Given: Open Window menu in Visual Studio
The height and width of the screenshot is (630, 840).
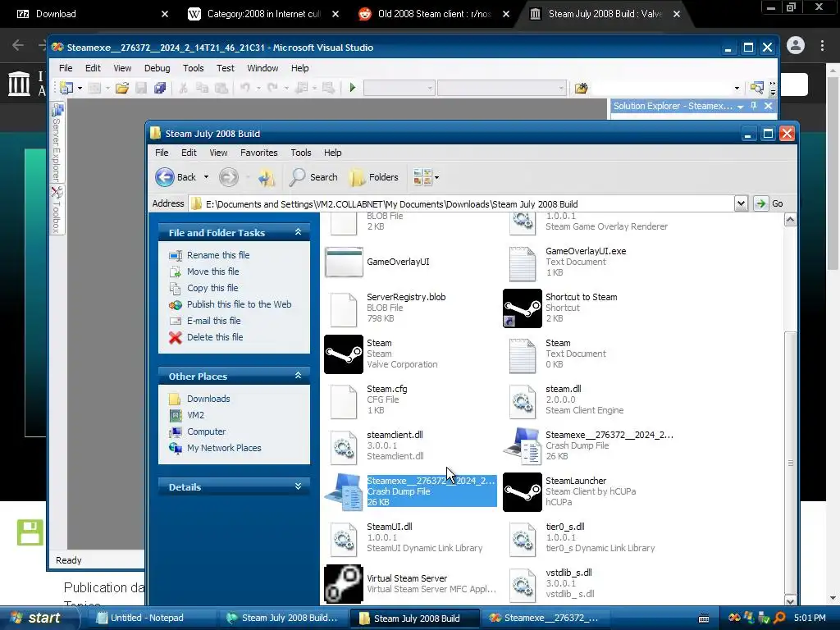Looking at the screenshot, I should tap(262, 68).
